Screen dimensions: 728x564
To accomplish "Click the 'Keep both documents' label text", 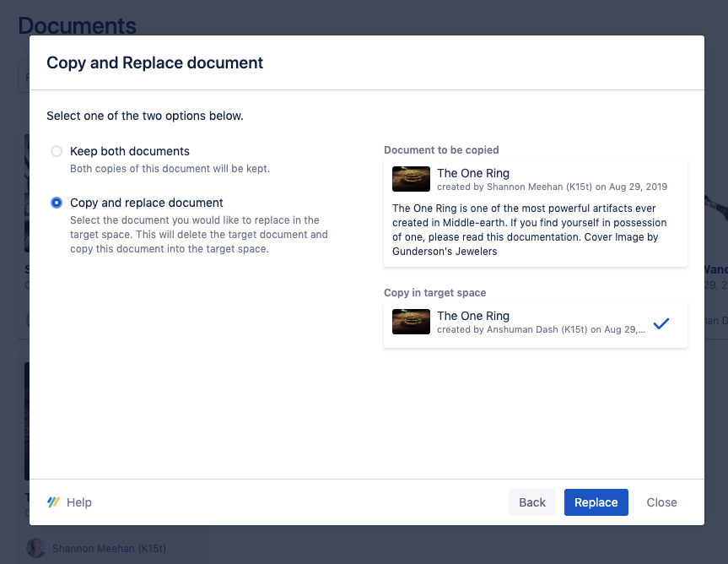I will pos(130,152).
